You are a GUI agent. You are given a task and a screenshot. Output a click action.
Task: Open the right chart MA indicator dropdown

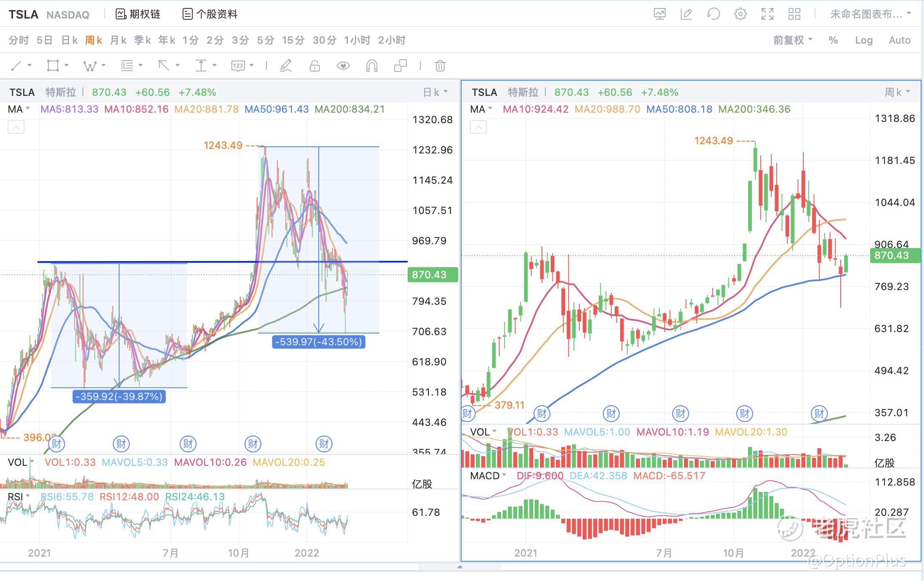(481, 109)
